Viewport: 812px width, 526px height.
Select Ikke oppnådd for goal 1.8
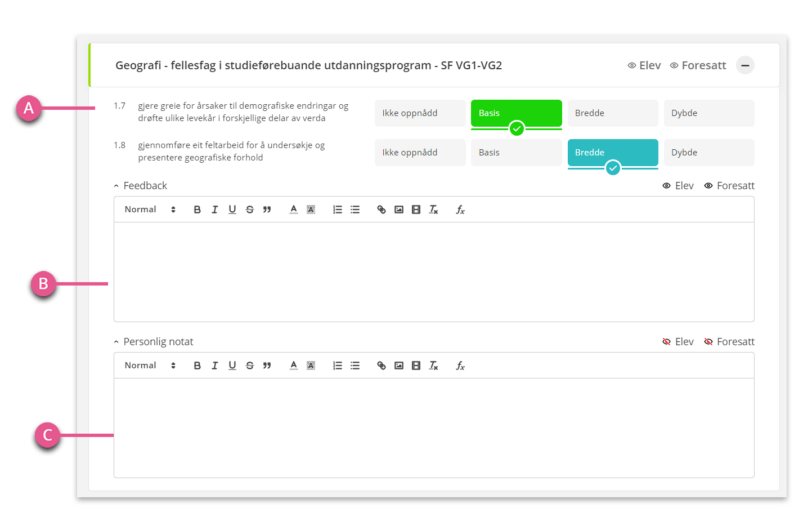[x=420, y=153]
